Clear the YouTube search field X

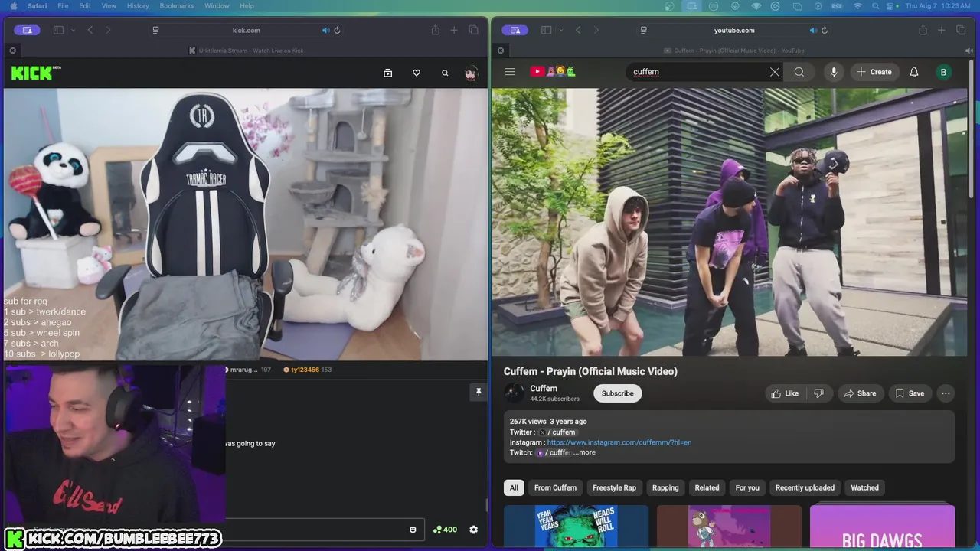click(775, 72)
